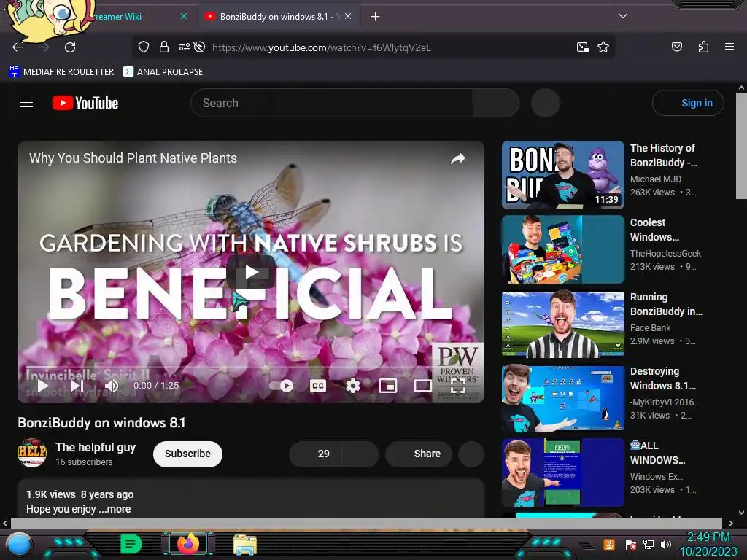The width and height of the screenshot is (747, 560).
Task: Click the padlock site security icon
Action: click(164, 47)
